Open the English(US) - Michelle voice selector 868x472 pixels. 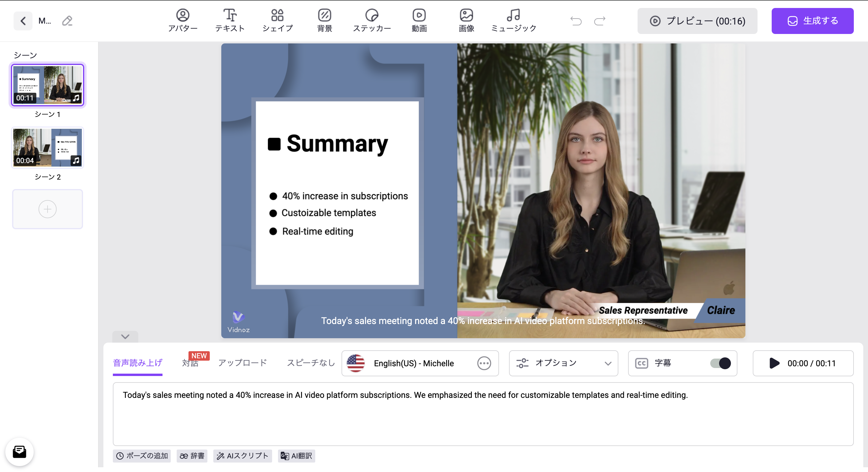(x=414, y=363)
